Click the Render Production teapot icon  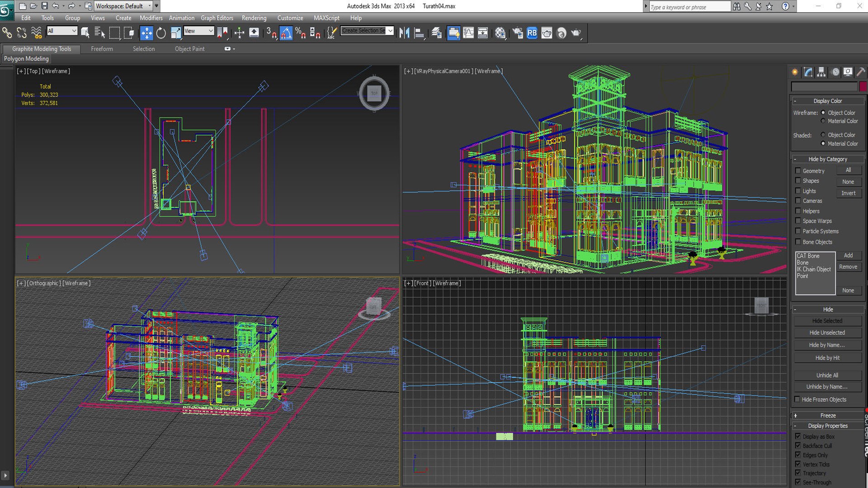pos(576,33)
